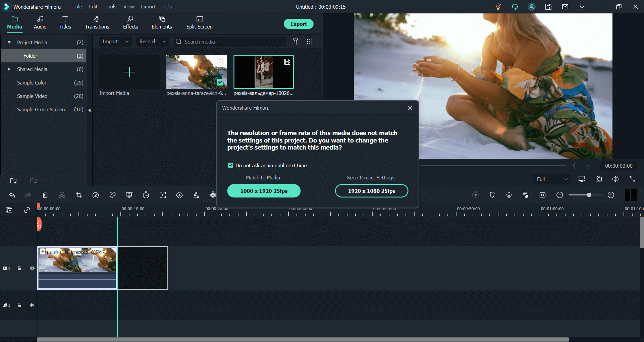The width and height of the screenshot is (644, 342).
Task: Click the green screen icon
Action: tap(129, 195)
